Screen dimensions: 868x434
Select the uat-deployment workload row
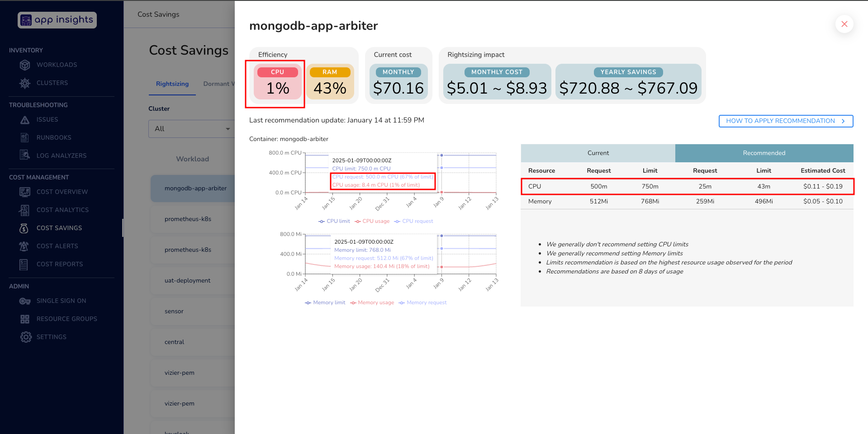[193, 281]
